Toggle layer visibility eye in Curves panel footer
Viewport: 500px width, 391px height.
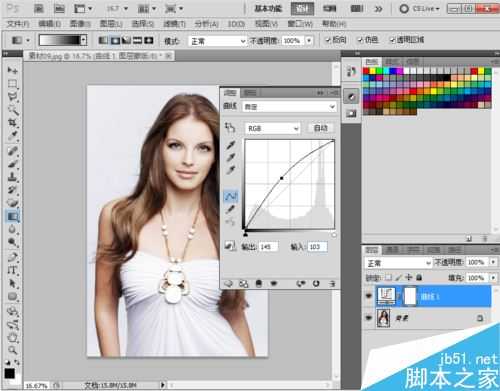point(274,284)
